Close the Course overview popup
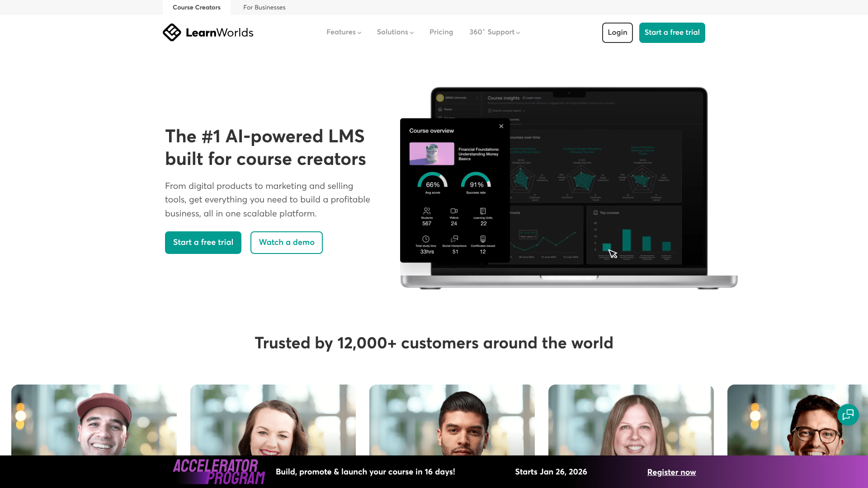 [x=501, y=126]
